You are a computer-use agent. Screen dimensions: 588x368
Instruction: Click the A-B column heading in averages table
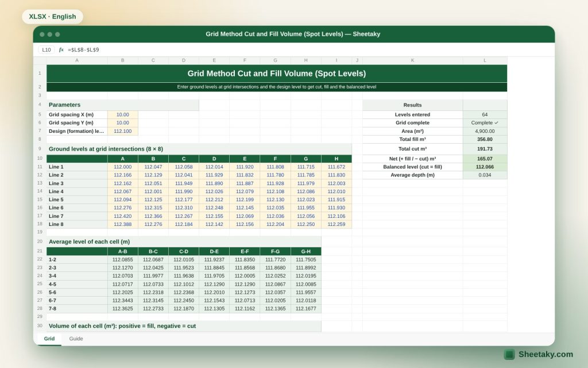click(x=123, y=251)
